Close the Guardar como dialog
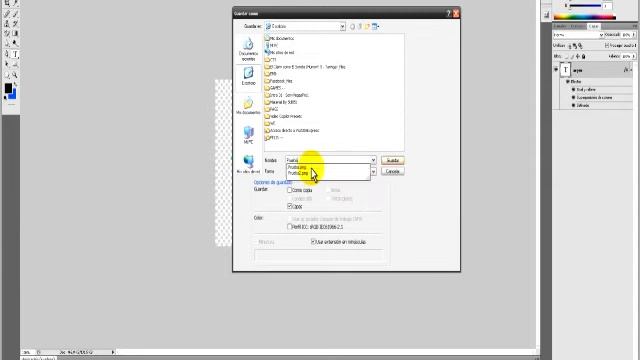Screen dimensions: 640x360 (x=456, y=13)
